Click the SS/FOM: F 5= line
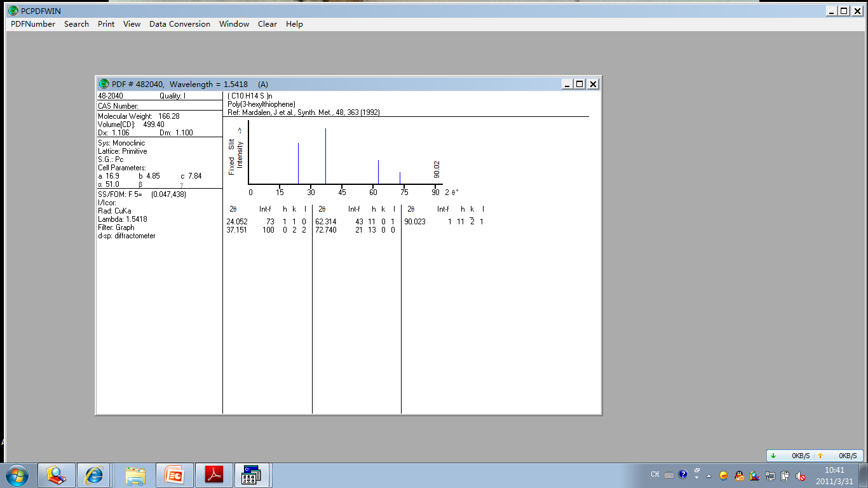Viewport: 868px width, 488px height. [x=142, y=194]
